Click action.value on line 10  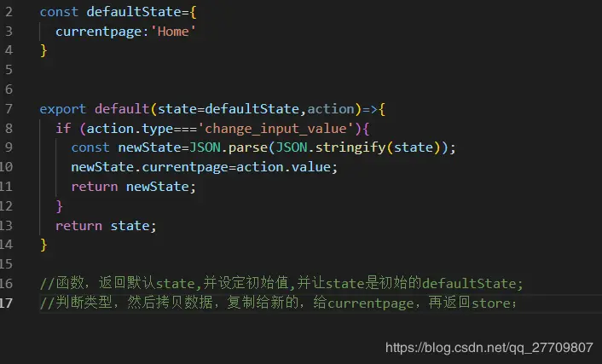click(x=283, y=167)
